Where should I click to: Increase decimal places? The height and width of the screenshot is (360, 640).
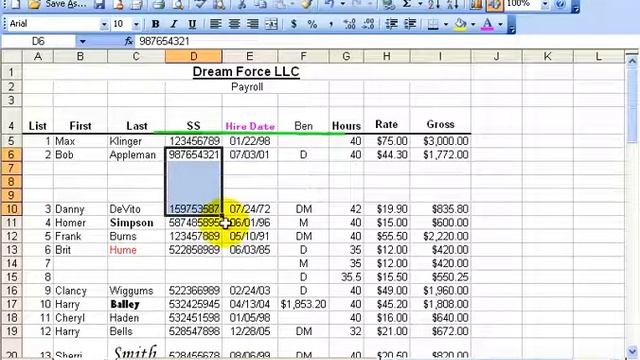pyautogui.click(x=350, y=24)
